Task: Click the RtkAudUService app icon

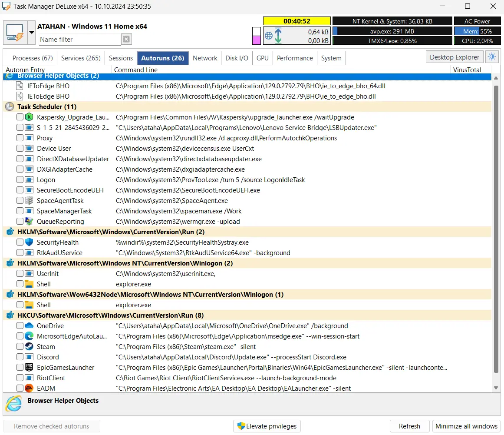Action: [x=29, y=252]
